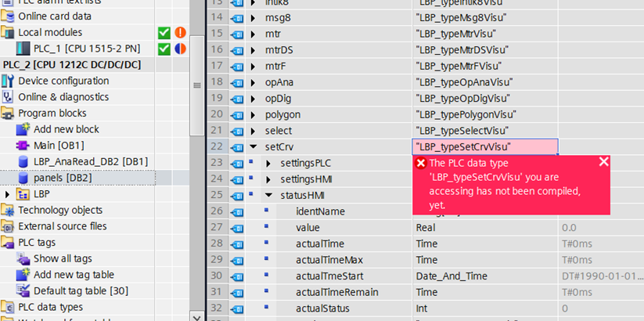Click tag icon in row 14
Screen dimensions: 644x321
(x=236, y=18)
